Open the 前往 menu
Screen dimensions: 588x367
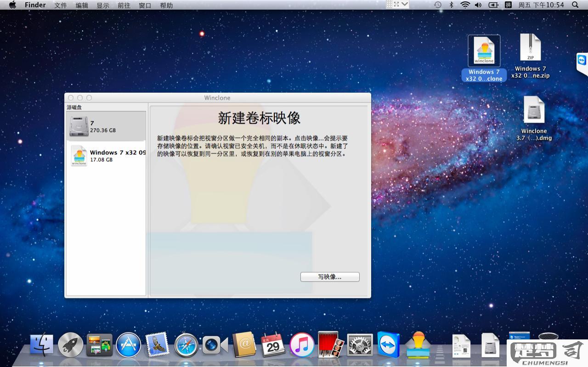pos(124,6)
